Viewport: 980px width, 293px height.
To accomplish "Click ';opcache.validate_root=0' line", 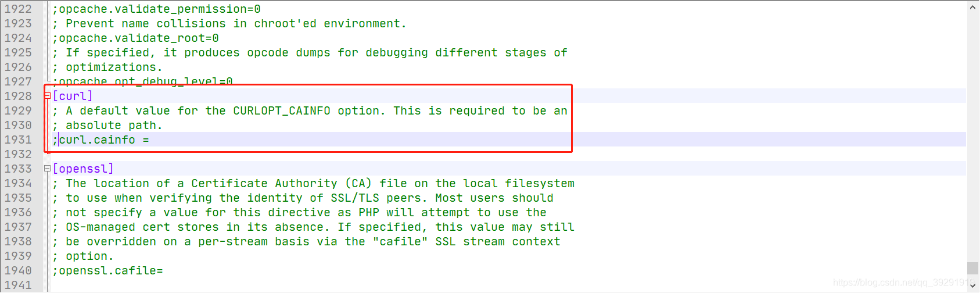I will click(135, 38).
